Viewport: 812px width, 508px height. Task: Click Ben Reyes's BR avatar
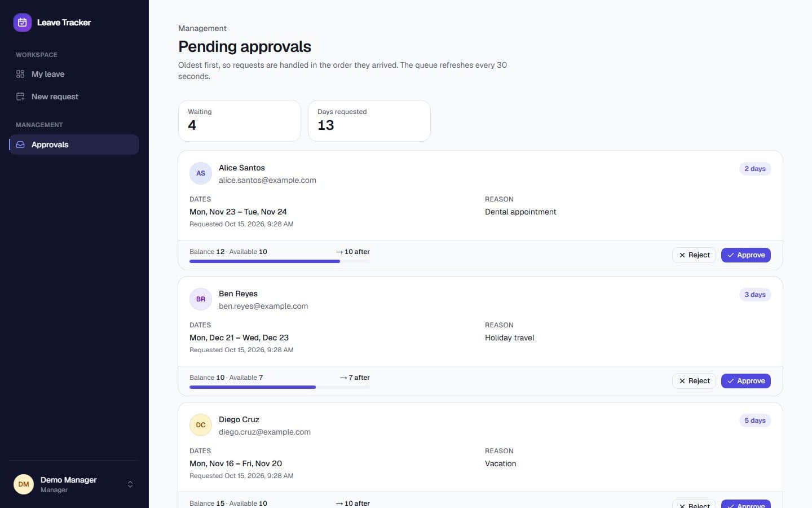201,299
